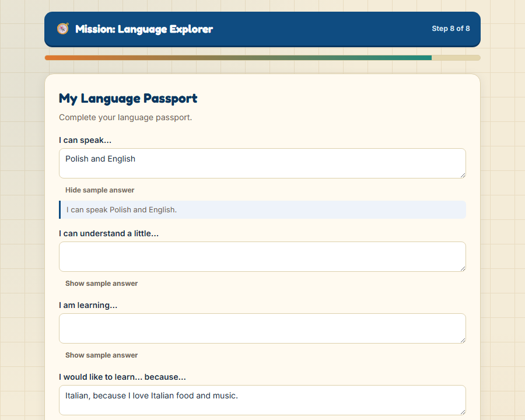Viewport: 525px width, 420px height.
Task: Click the 'Mission: Language Explorer' title
Action: click(144, 29)
